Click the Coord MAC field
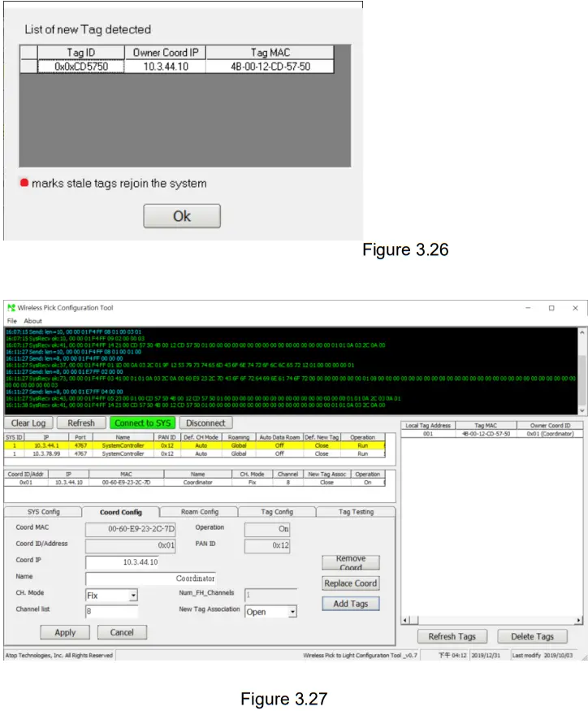Image resolution: width=588 pixels, height=711 pixels. point(131,529)
